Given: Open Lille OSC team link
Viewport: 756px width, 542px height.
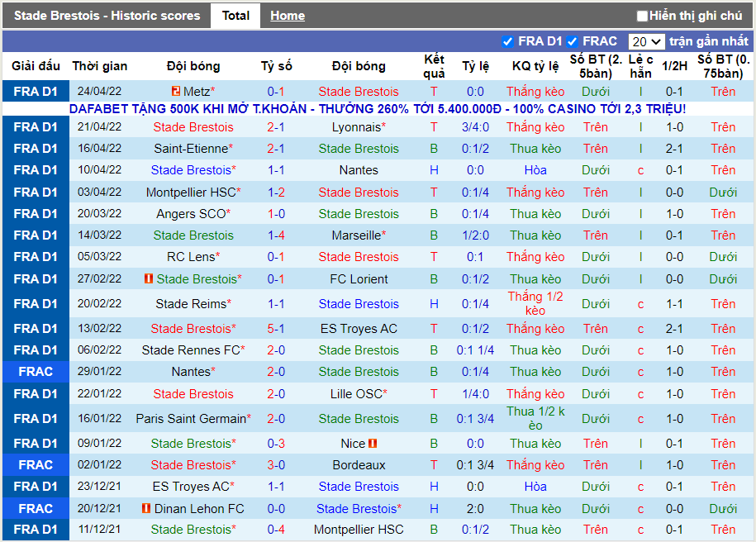Looking at the screenshot, I should [356, 394].
